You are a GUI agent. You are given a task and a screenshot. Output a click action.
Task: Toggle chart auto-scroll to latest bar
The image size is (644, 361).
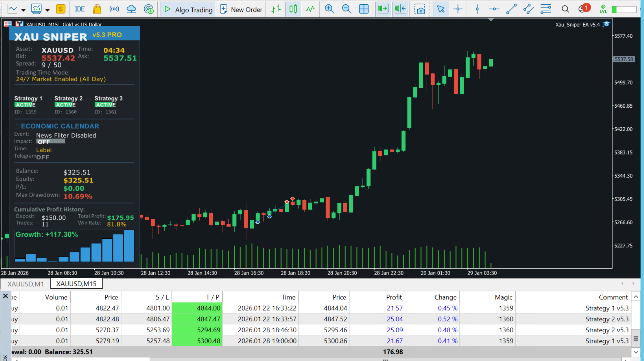pyautogui.click(x=383, y=9)
